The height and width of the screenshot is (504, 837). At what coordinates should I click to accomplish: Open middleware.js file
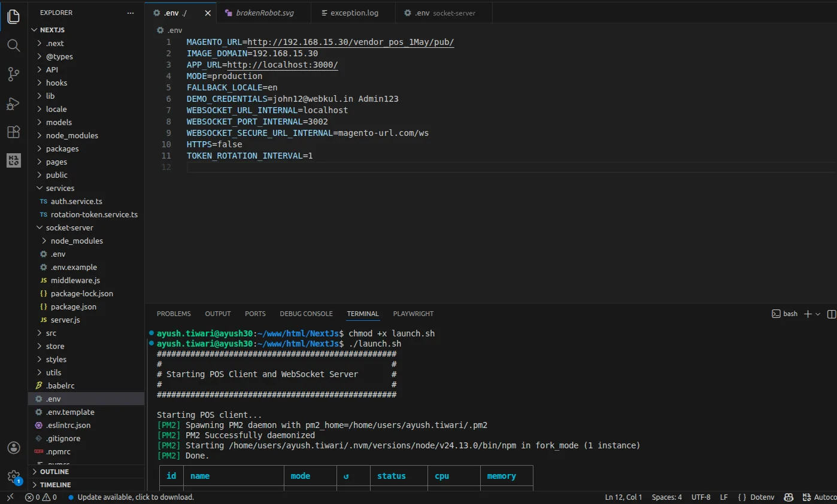tap(86, 280)
